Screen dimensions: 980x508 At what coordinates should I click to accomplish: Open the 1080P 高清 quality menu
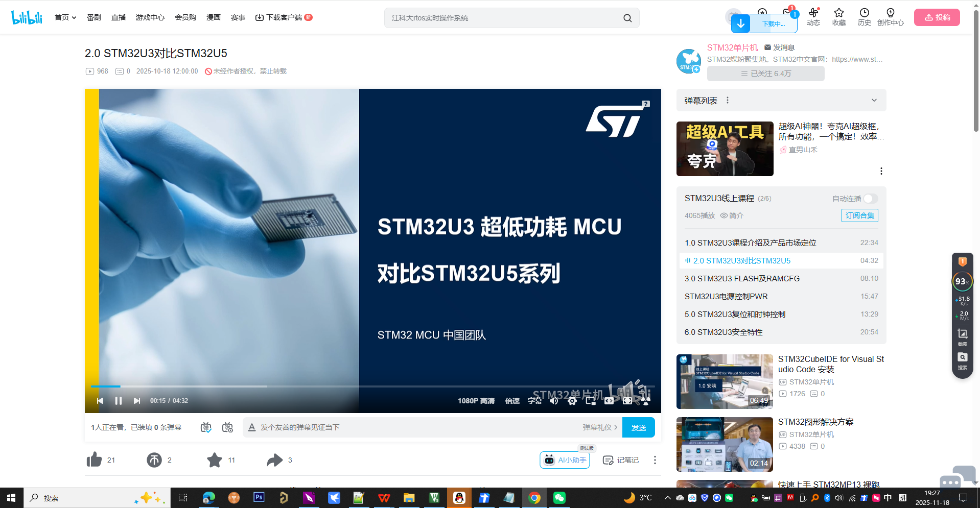476,401
